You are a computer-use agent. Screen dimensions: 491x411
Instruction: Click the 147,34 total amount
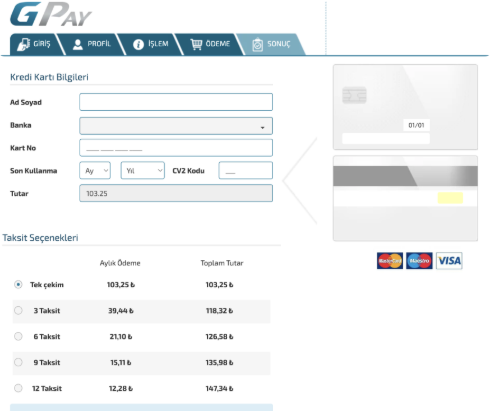[x=219, y=388]
